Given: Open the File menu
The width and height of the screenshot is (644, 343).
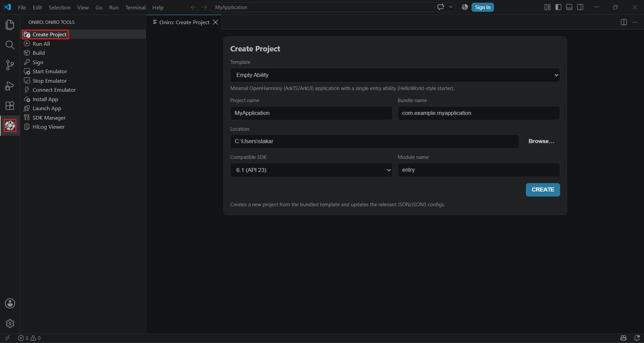Looking at the screenshot, I should pos(22,7).
